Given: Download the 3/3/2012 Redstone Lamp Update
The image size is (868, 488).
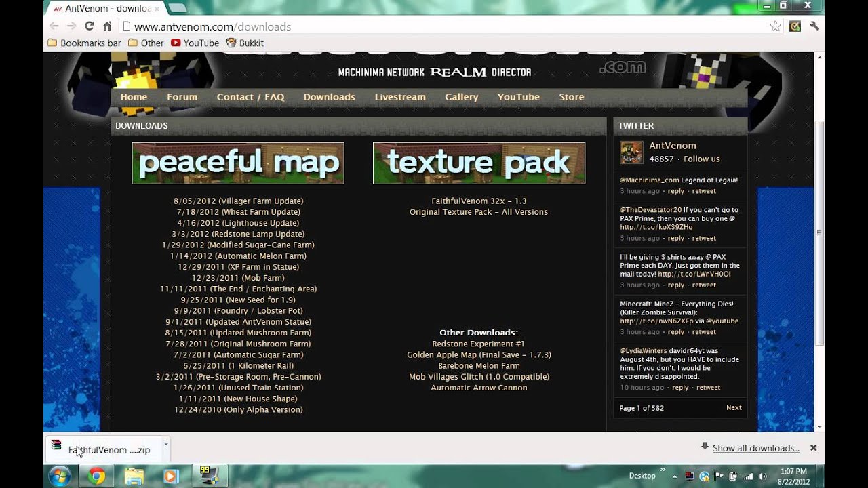Looking at the screenshot, I should [x=239, y=234].
